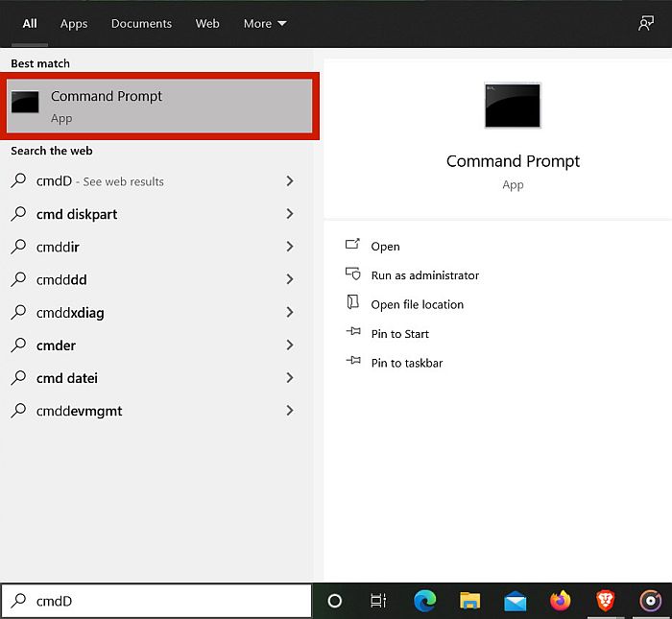The image size is (672, 619).
Task: Click the Command Prompt icon in Best match
Action: [x=25, y=102]
